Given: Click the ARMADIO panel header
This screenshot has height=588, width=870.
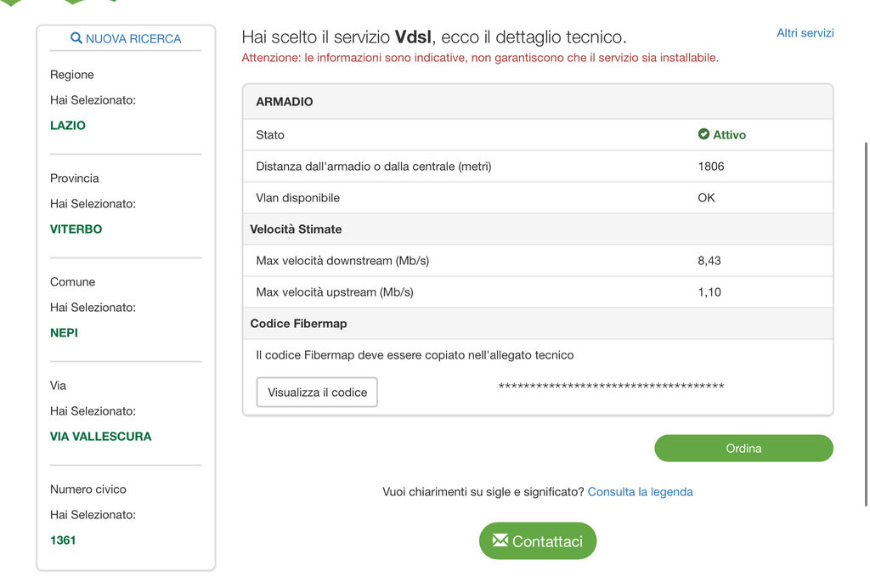Looking at the screenshot, I should point(285,102).
